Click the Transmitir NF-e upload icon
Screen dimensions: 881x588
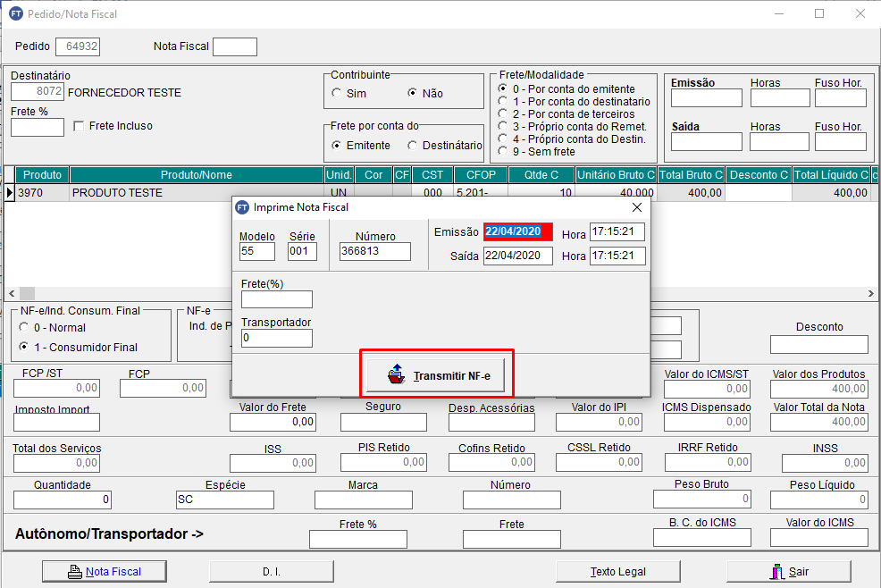click(396, 375)
